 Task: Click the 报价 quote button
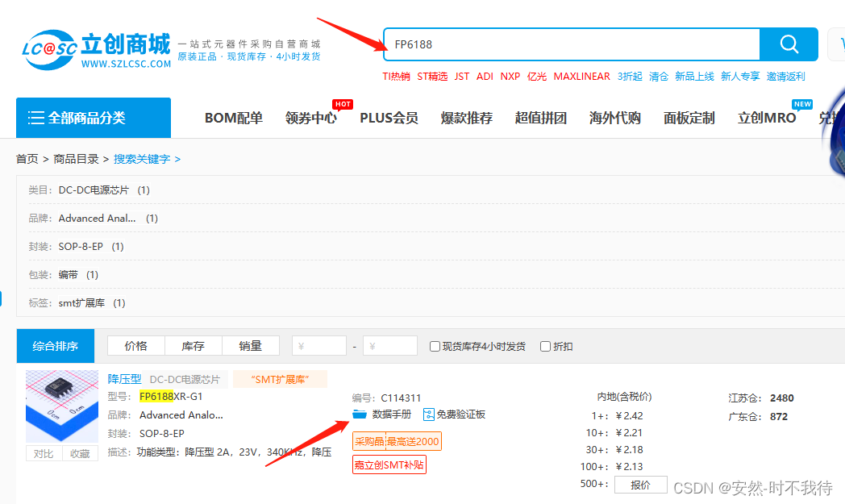pos(640,484)
